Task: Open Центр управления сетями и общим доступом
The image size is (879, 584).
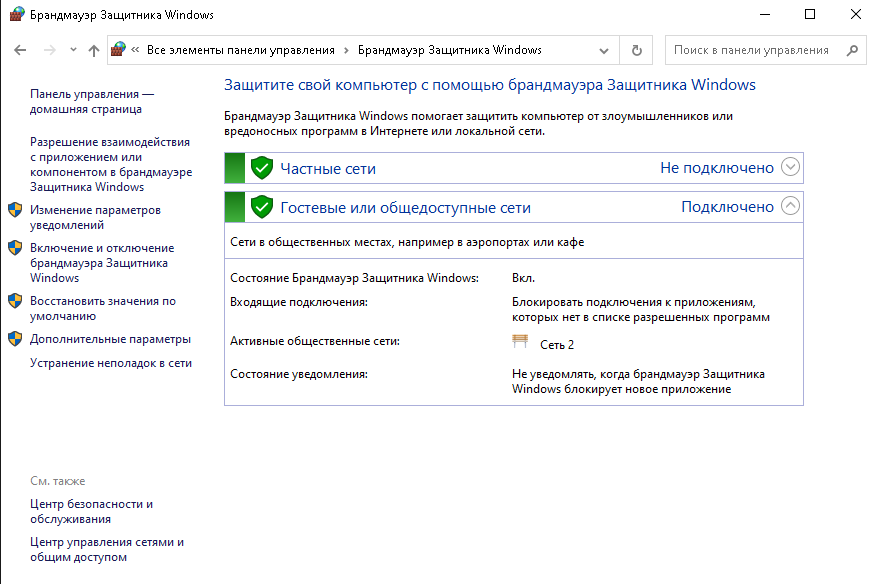Action: (x=107, y=549)
